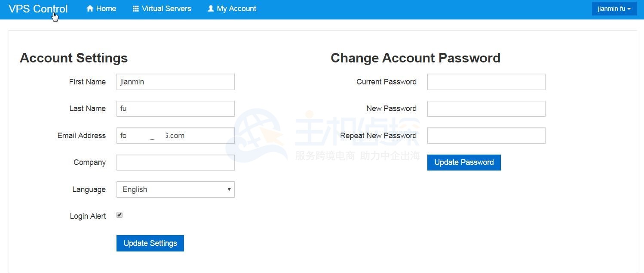
Task: Focus the First Name field
Action: click(x=175, y=82)
